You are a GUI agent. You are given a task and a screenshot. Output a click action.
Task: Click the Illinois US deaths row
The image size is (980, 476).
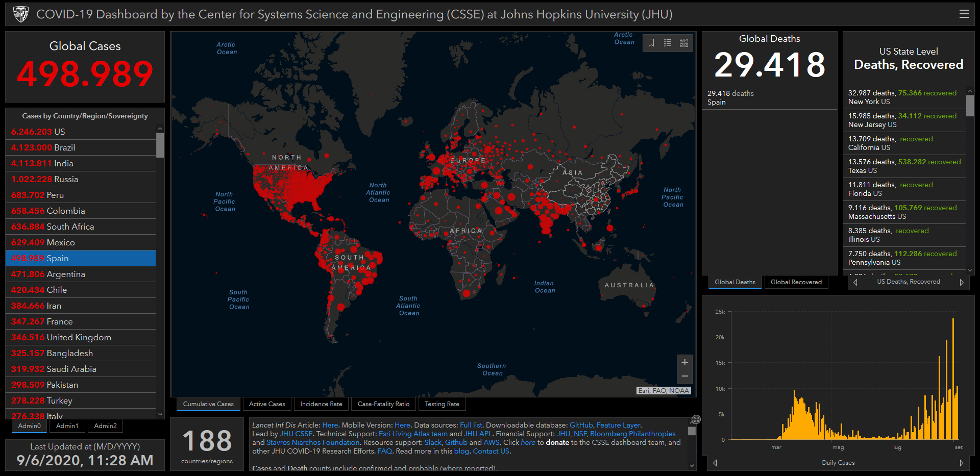(x=904, y=235)
